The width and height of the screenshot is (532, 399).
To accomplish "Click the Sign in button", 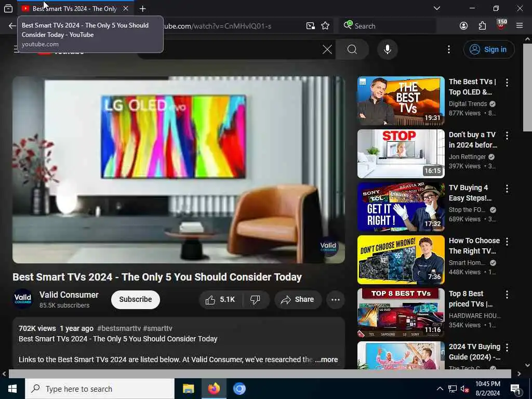I will click(x=488, y=49).
